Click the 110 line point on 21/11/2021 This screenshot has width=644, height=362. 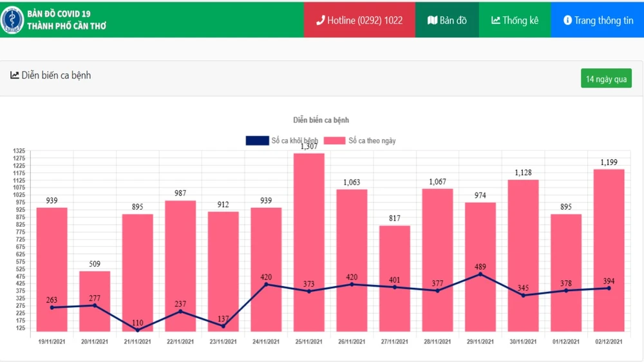tap(138, 330)
